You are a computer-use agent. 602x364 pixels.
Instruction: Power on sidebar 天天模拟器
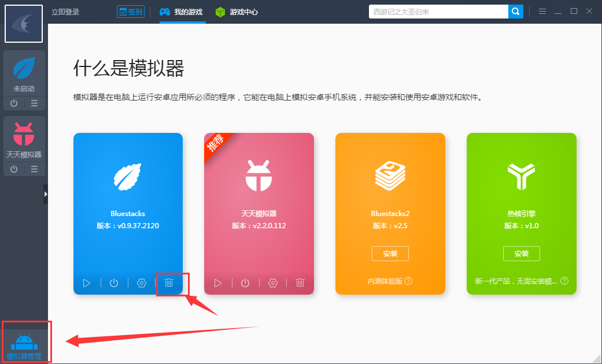[x=14, y=169]
